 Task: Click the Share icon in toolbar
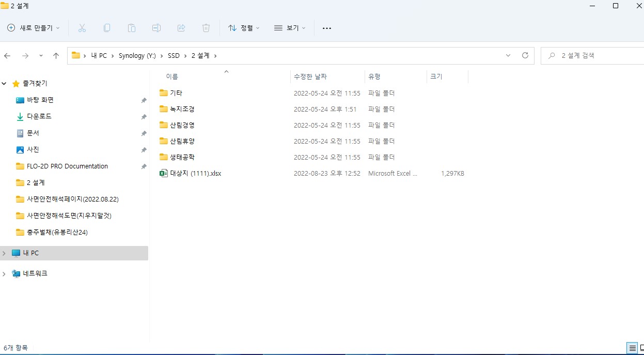point(181,28)
